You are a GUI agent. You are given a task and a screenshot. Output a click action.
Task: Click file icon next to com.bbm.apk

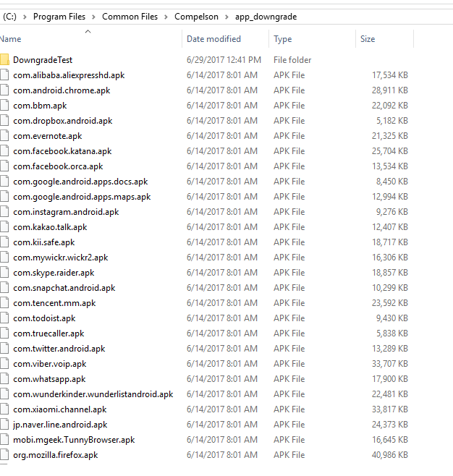[4, 106]
